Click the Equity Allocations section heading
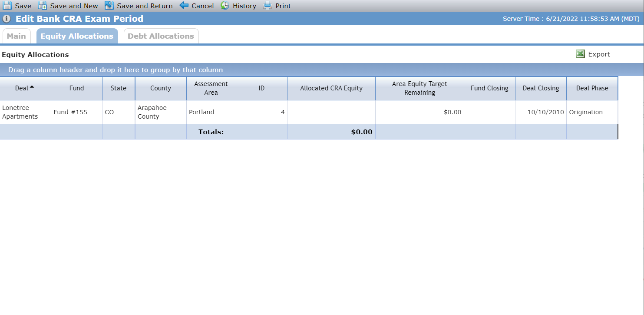The height and width of the screenshot is (315, 644). click(x=35, y=55)
